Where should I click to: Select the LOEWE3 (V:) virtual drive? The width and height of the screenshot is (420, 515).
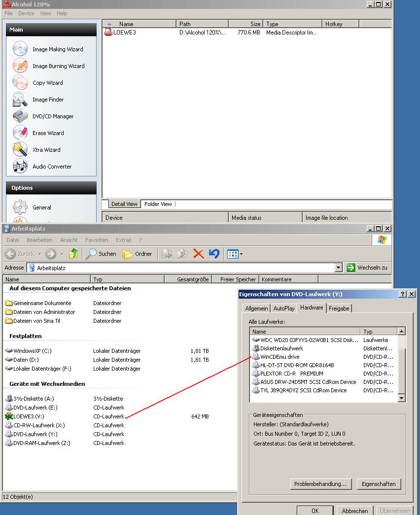(x=25, y=416)
